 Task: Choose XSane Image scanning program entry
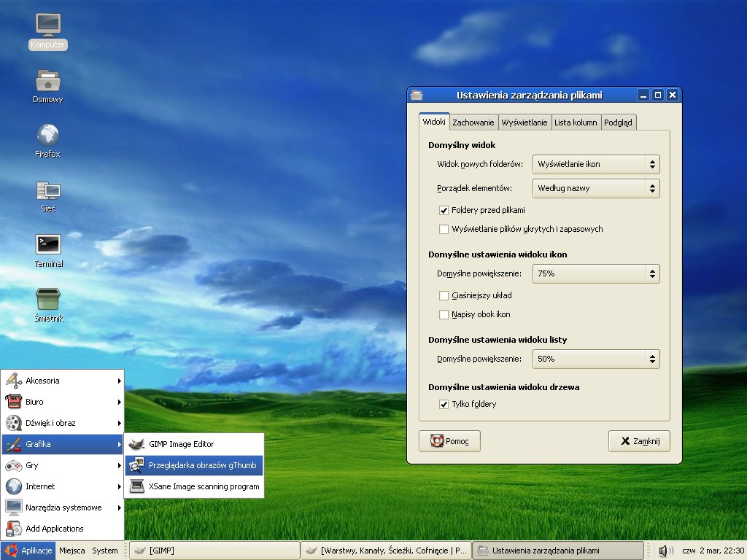point(194,486)
